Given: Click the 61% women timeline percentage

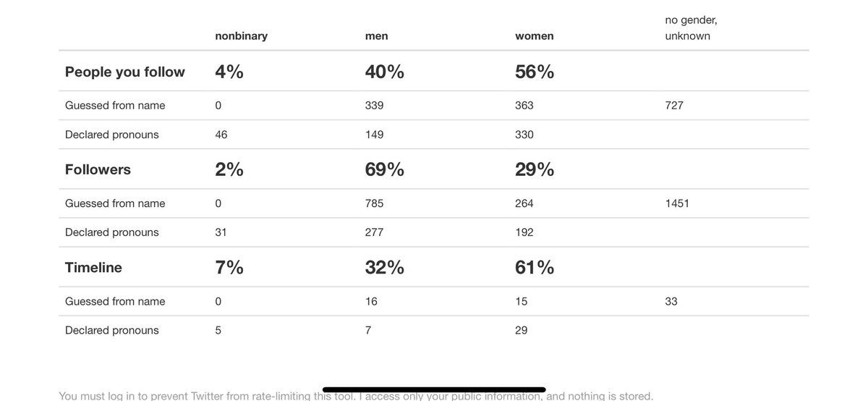Looking at the screenshot, I should 535,267.
